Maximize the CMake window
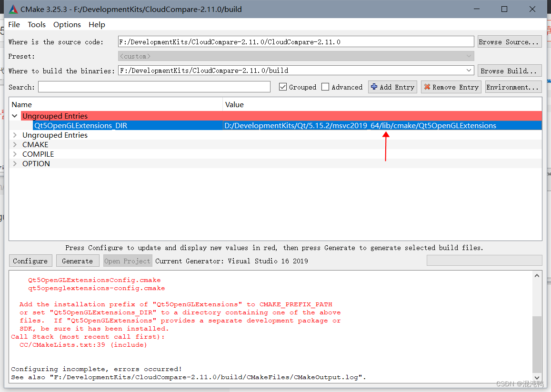The image size is (551, 392). point(504,9)
